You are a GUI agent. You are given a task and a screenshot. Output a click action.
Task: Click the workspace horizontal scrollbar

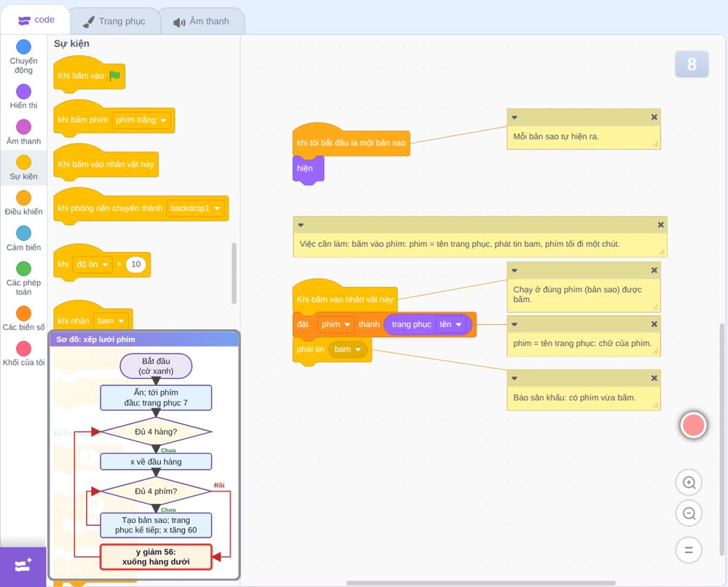[481, 583]
